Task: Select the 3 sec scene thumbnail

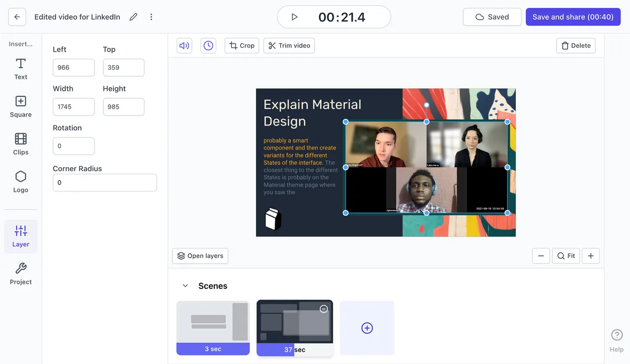Action: click(213, 328)
